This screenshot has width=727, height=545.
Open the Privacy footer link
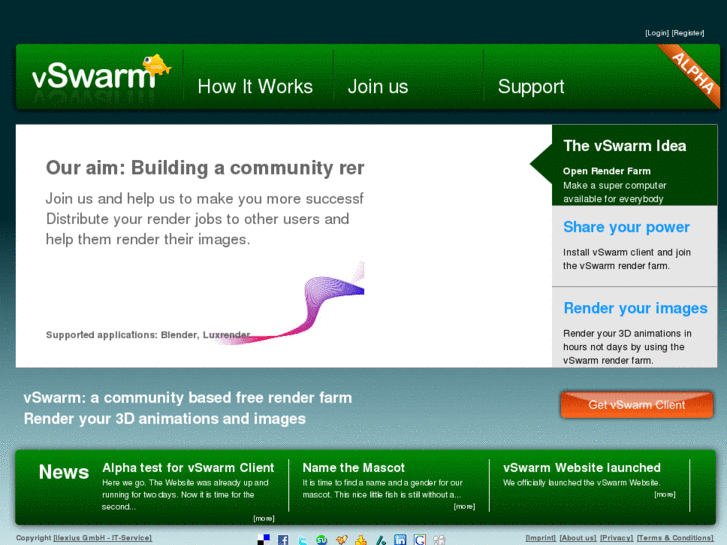click(x=617, y=538)
